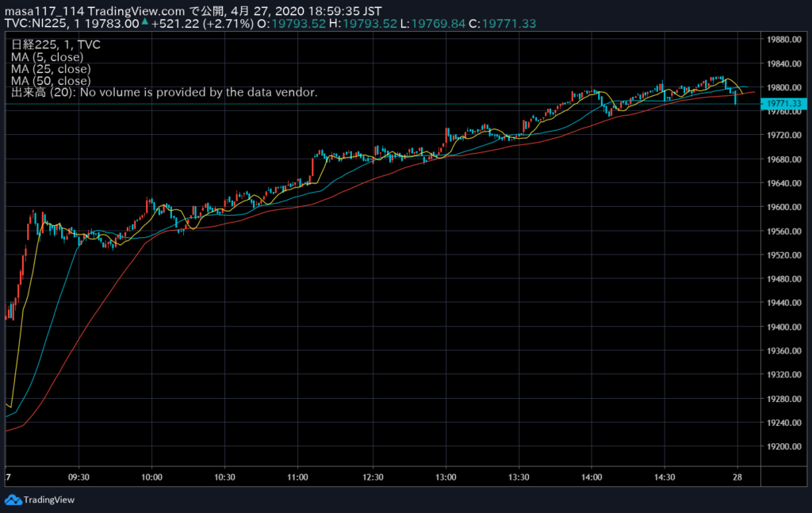Click the 12:30 time axis label
Viewport: 812px width, 513px height.
pos(373,477)
